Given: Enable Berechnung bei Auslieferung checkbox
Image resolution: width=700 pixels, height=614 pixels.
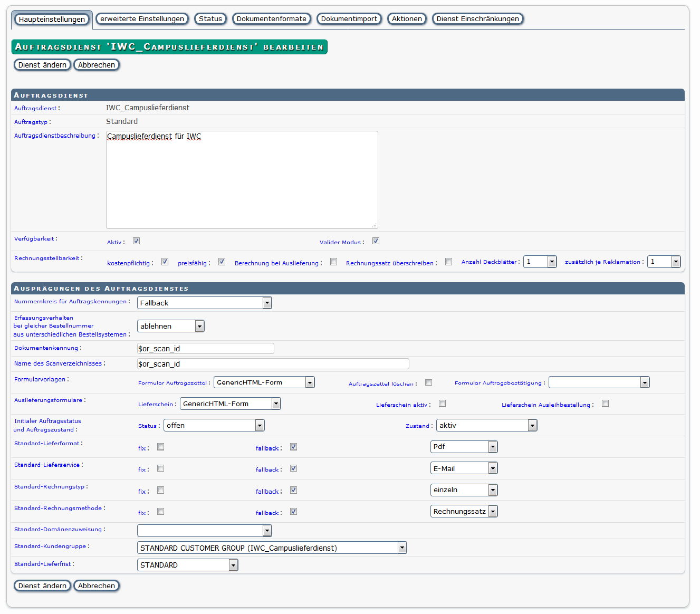Looking at the screenshot, I should (x=333, y=262).
